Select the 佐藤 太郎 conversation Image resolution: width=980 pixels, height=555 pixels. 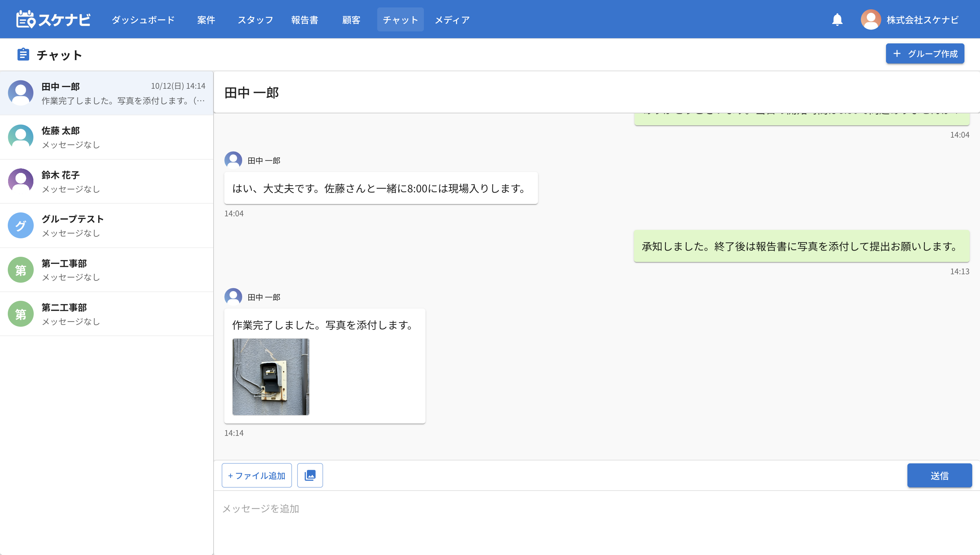(x=107, y=137)
